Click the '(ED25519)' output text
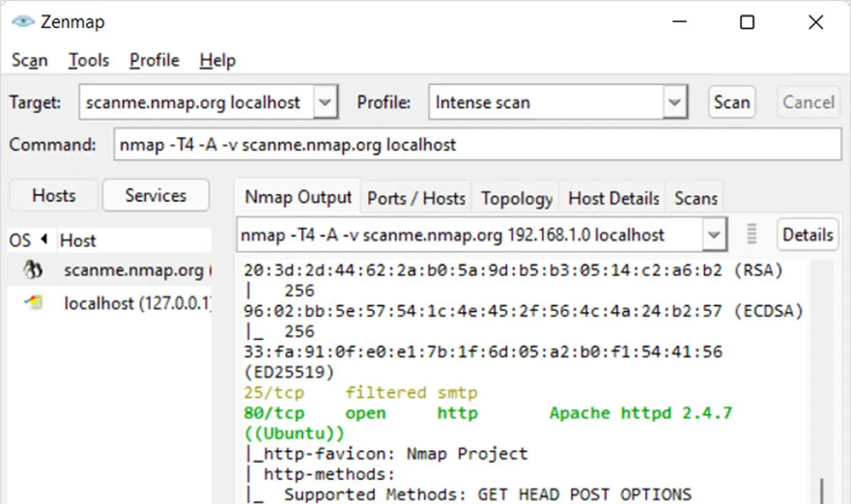Image resolution: width=851 pixels, height=504 pixels. tap(289, 372)
